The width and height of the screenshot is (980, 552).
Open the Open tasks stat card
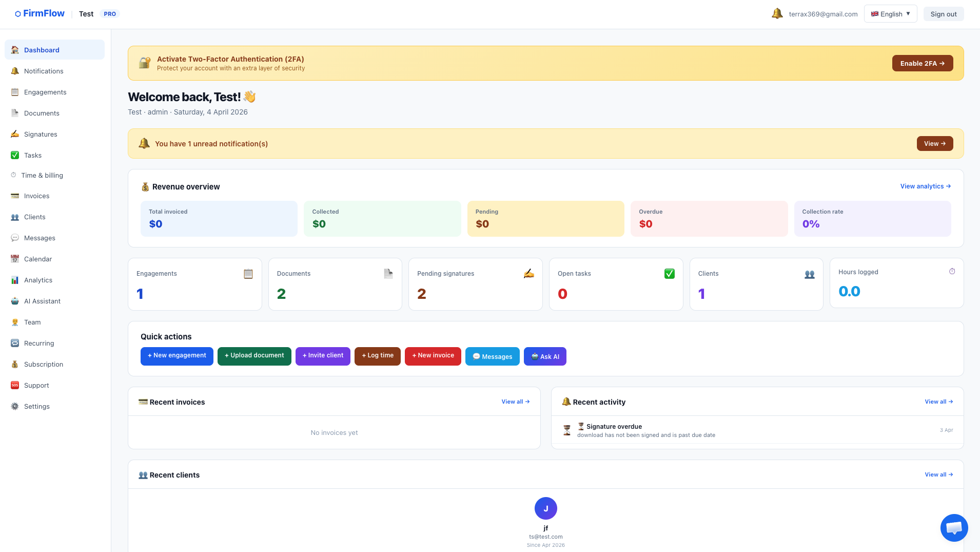click(x=616, y=284)
